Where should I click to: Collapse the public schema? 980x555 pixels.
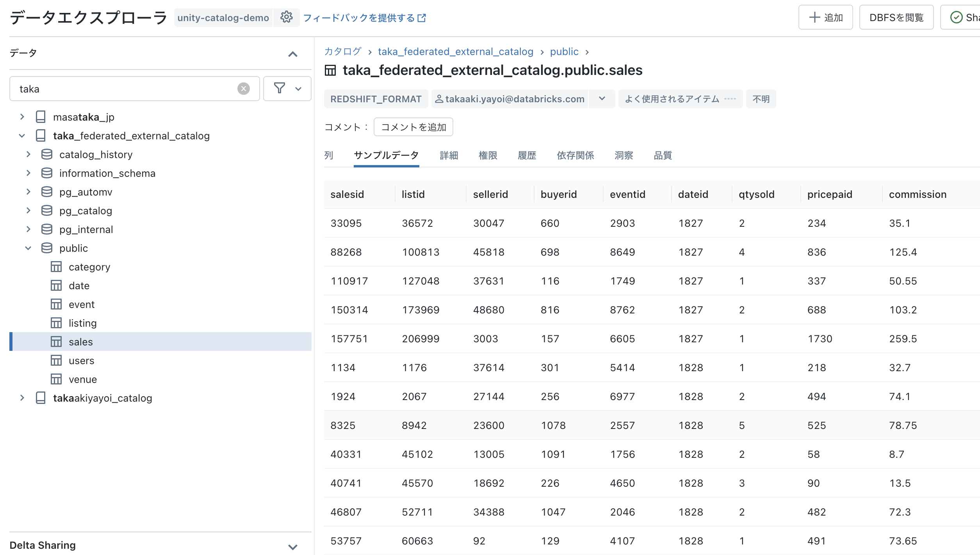coord(28,248)
